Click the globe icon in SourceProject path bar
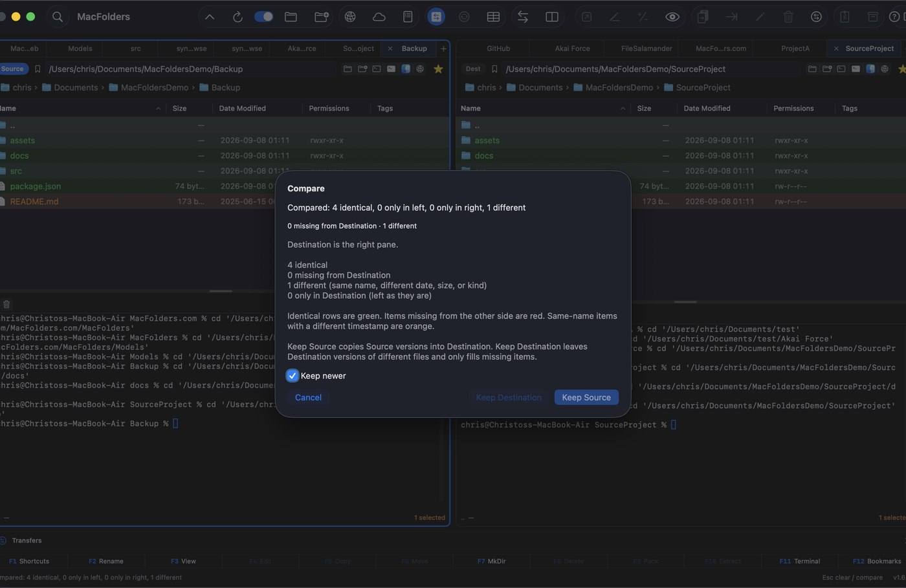The width and height of the screenshot is (906, 588). pos(885,69)
